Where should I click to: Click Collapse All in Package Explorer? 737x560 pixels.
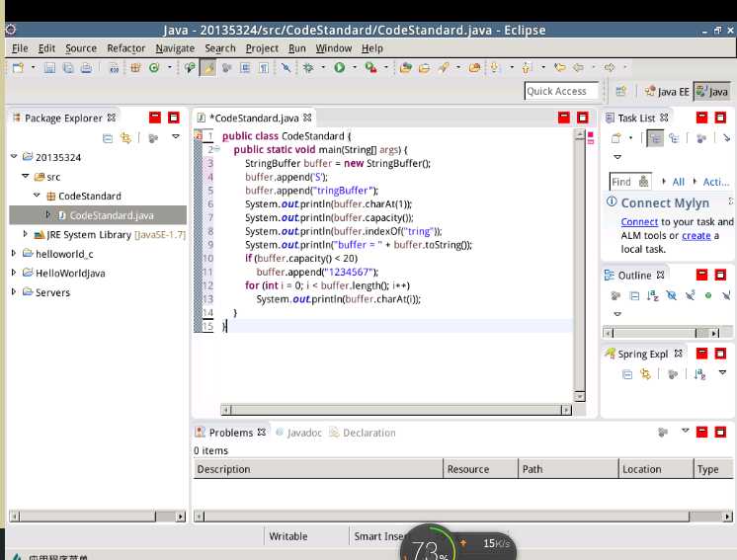click(108, 138)
